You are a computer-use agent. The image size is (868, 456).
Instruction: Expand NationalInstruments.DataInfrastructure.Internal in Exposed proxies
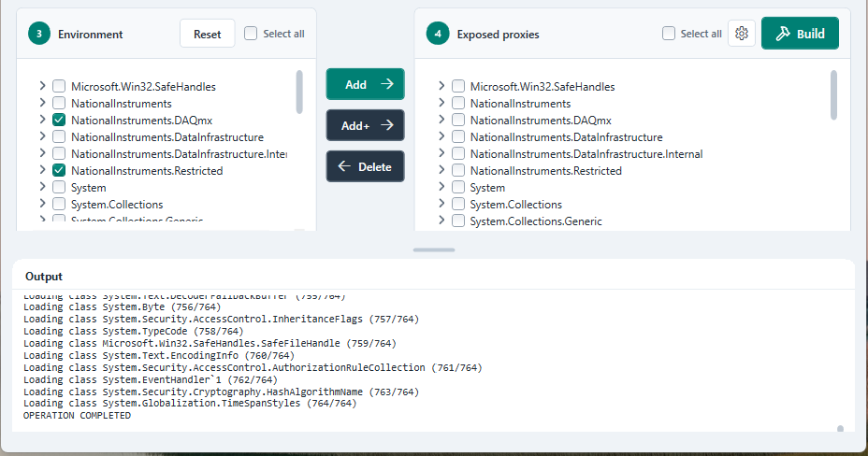click(x=441, y=153)
